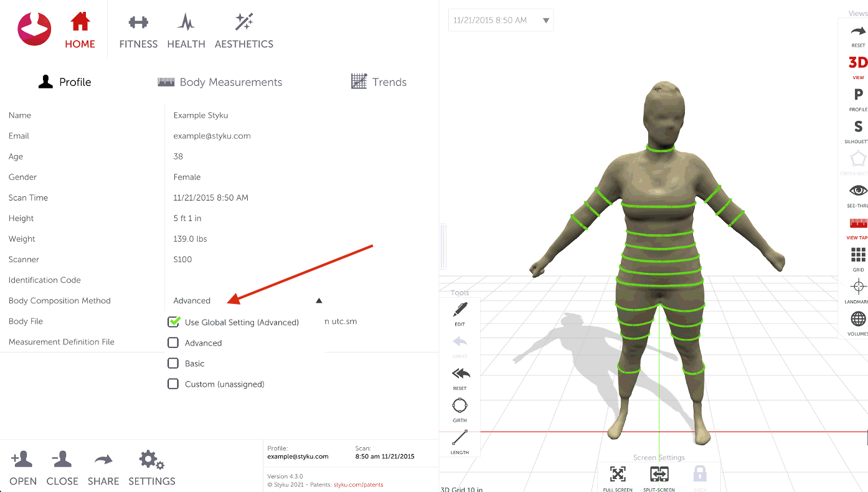This screenshot has height=492, width=868.
Task: Click the Reset tool with the double arrows
Action: point(460,375)
